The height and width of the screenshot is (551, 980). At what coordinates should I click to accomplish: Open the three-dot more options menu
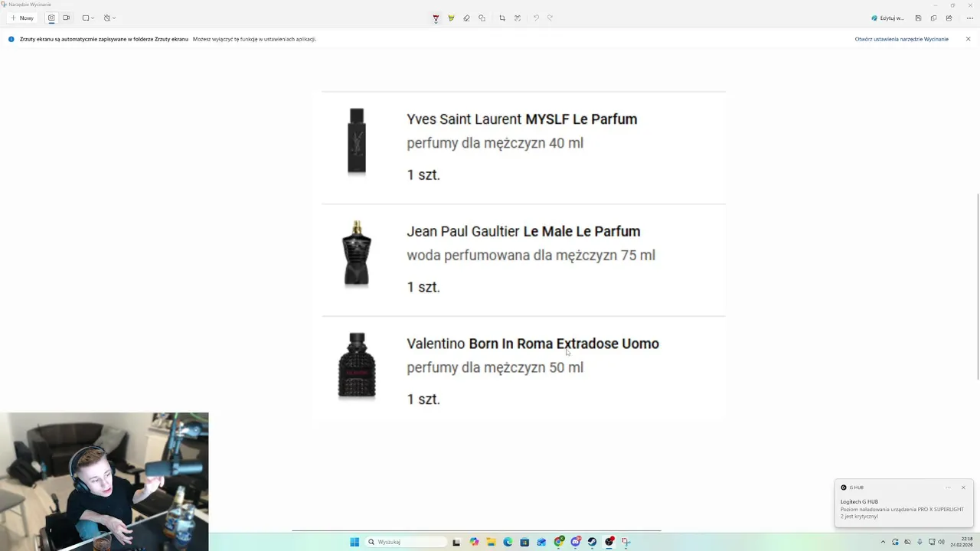click(969, 18)
